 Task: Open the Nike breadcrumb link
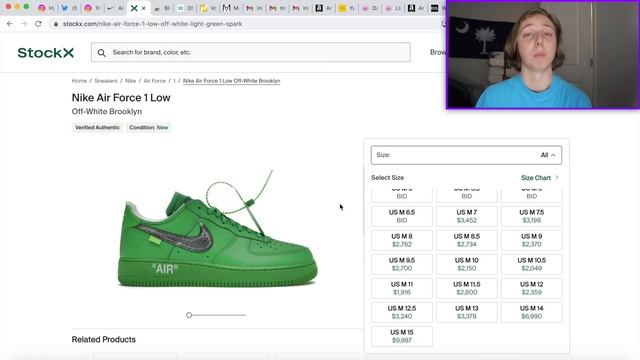tap(130, 81)
